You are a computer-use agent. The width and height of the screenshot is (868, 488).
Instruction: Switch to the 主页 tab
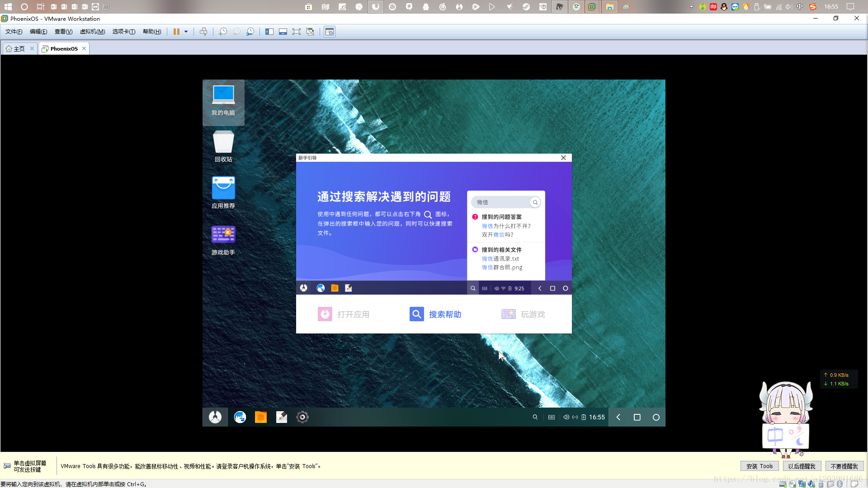(19, 49)
